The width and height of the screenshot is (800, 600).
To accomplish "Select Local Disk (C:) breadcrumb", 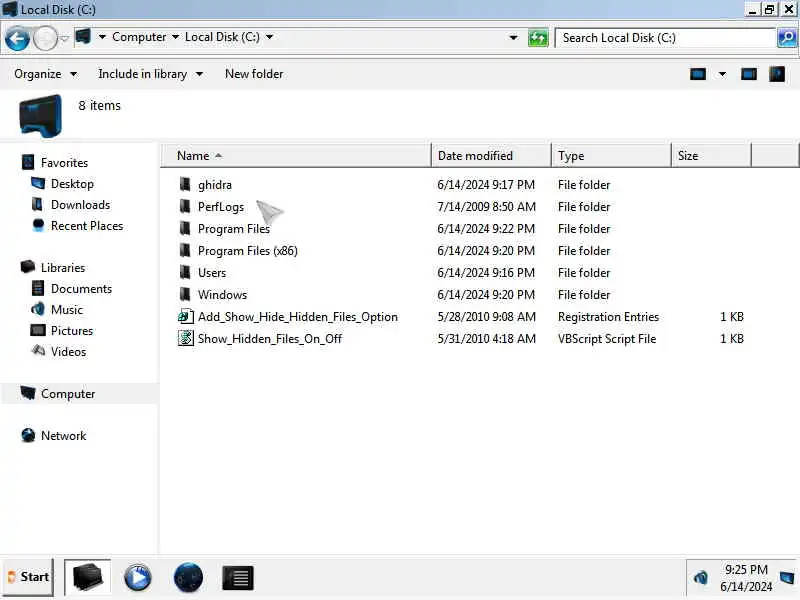I will tap(222, 37).
